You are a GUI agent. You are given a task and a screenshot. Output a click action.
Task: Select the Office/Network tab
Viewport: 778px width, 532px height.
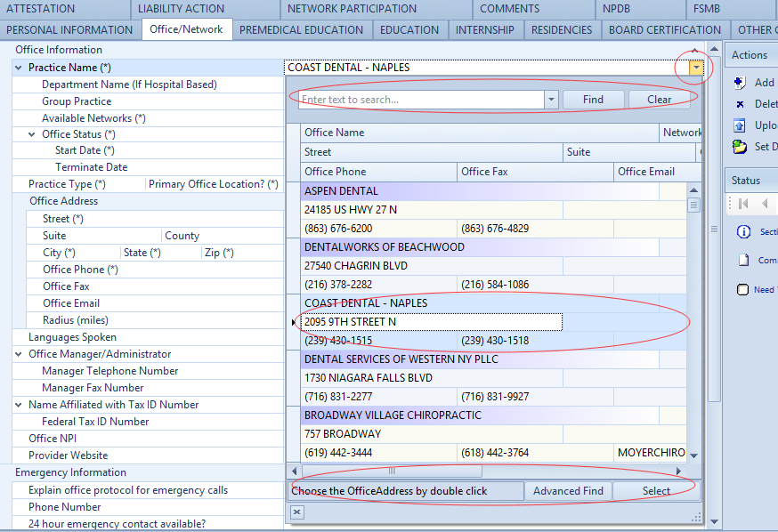pyautogui.click(x=186, y=29)
